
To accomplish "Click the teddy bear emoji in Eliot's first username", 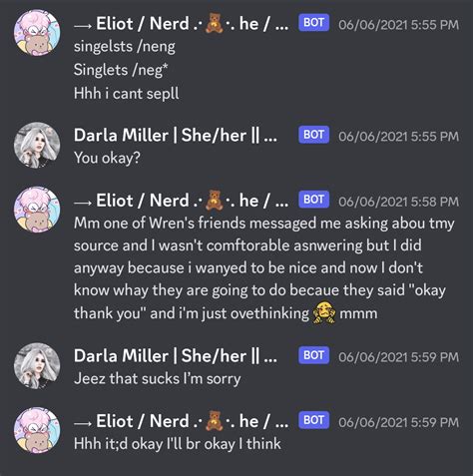I will click(215, 23).
